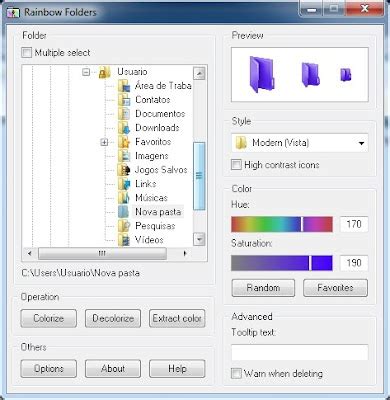Close the Rainbow Folders window

pyautogui.click(x=365, y=9)
